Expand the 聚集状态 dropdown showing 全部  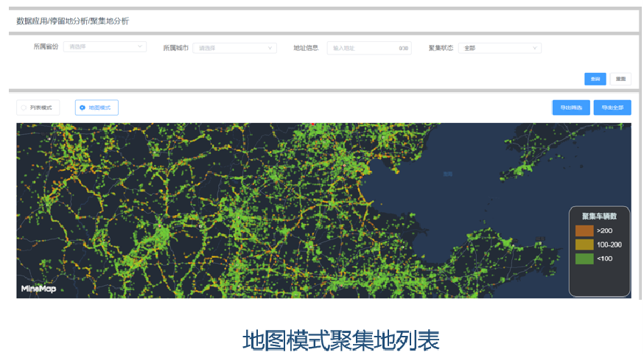tap(500, 48)
